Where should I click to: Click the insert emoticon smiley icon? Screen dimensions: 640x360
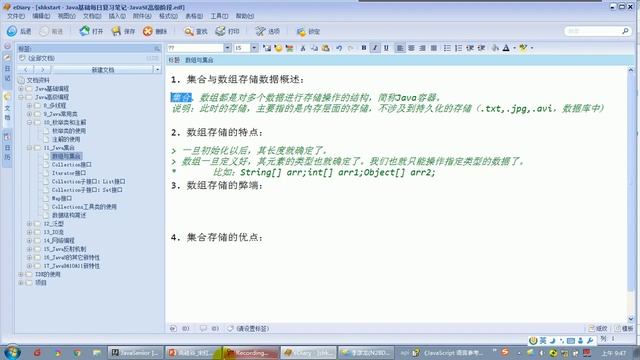tap(278, 48)
